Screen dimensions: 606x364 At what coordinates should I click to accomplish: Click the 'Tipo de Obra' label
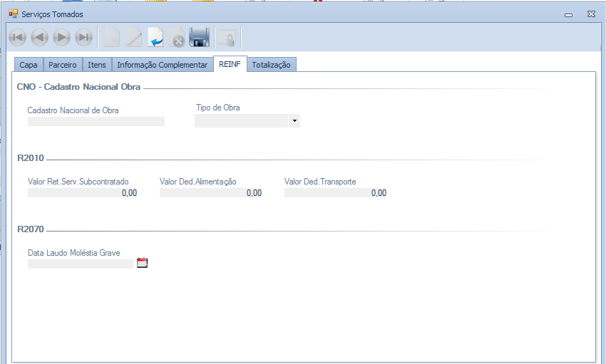[218, 108]
